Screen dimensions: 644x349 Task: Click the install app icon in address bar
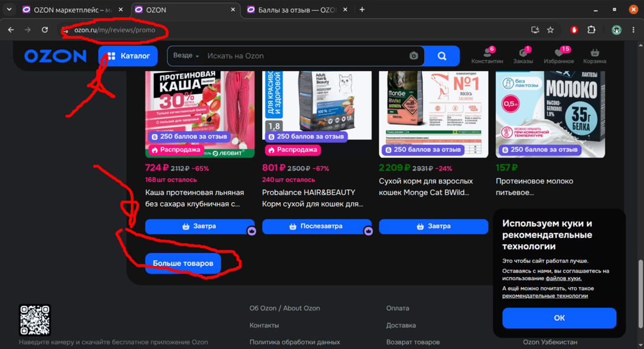535,30
